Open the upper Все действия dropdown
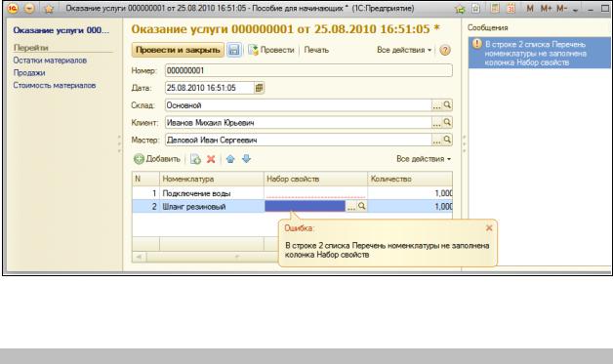The height and width of the screenshot is (364, 613). click(404, 50)
